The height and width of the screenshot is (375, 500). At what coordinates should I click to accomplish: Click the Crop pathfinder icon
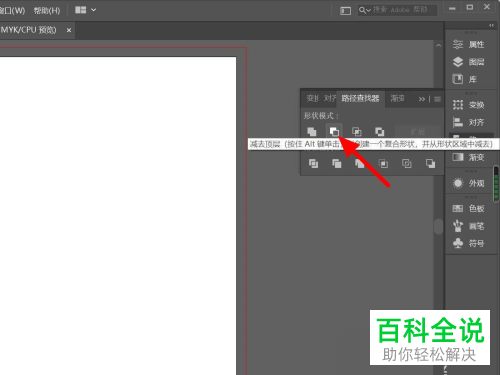point(383,163)
